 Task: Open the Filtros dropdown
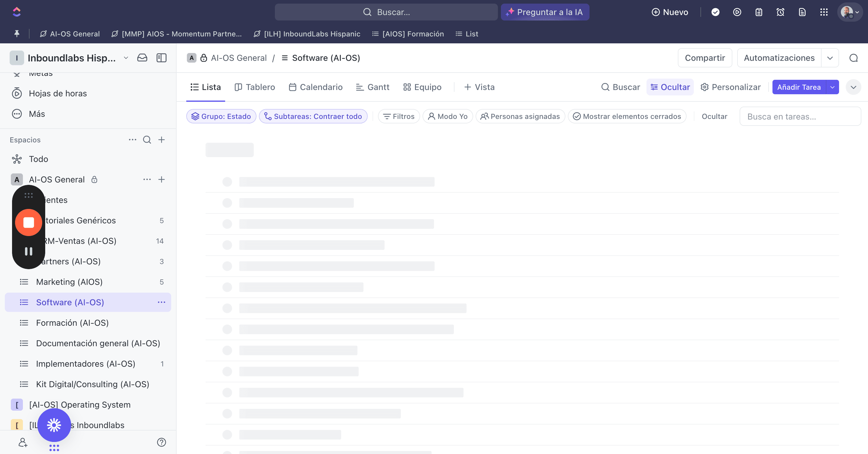399,117
